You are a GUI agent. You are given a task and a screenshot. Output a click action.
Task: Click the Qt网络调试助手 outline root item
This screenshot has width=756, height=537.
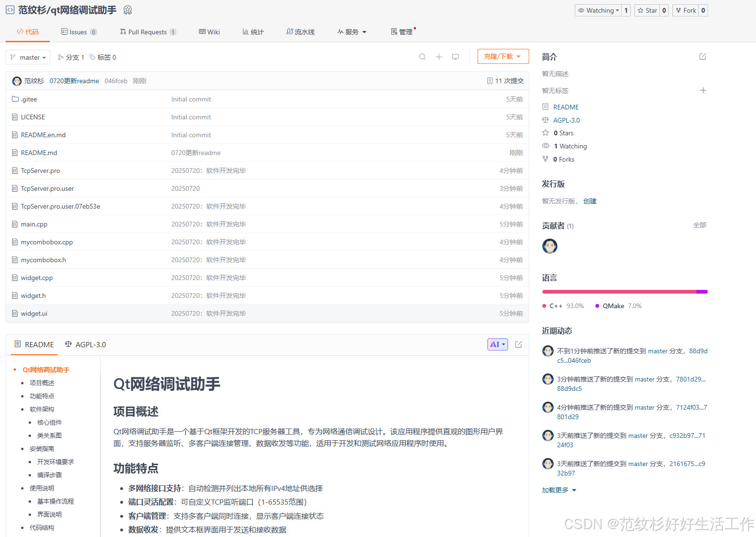pyautogui.click(x=46, y=370)
